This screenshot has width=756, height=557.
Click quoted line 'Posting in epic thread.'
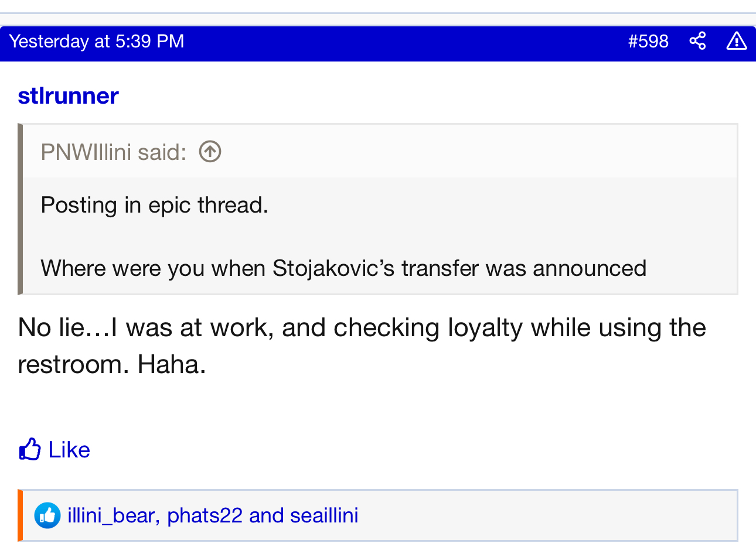click(x=154, y=205)
